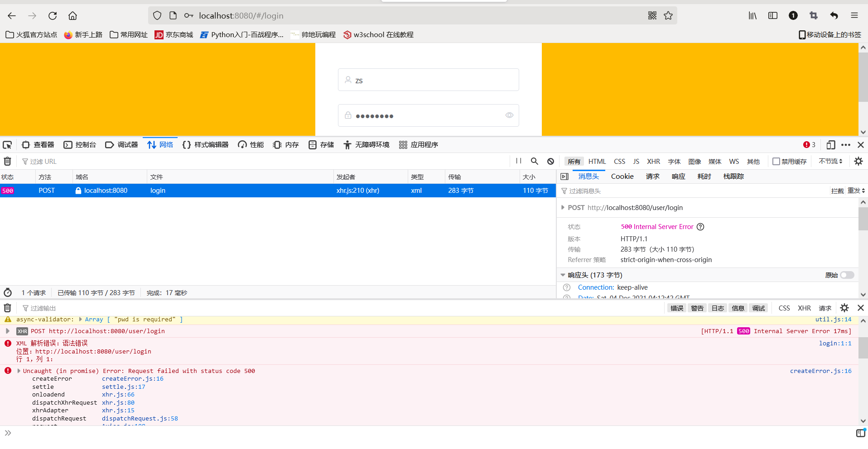Open the 不节流 throttling dropdown
Image resolution: width=868 pixels, height=449 pixels.
[x=830, y=161]
